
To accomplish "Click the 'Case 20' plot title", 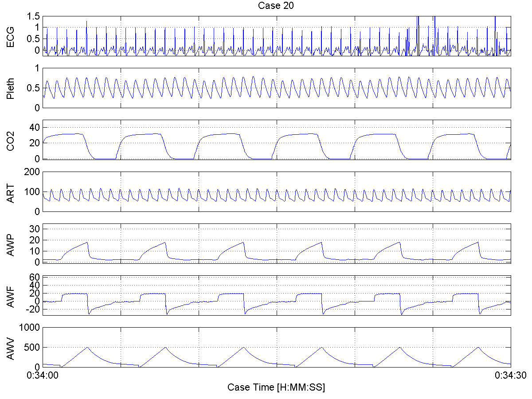I will (277, 6).
